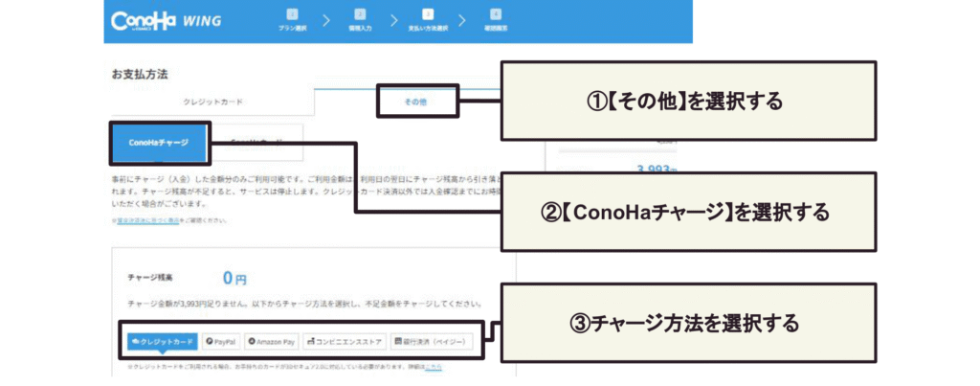The image size is (980, 386).
Task: Select step 2 情報入力 icon
Action: [x=359, y=14]
